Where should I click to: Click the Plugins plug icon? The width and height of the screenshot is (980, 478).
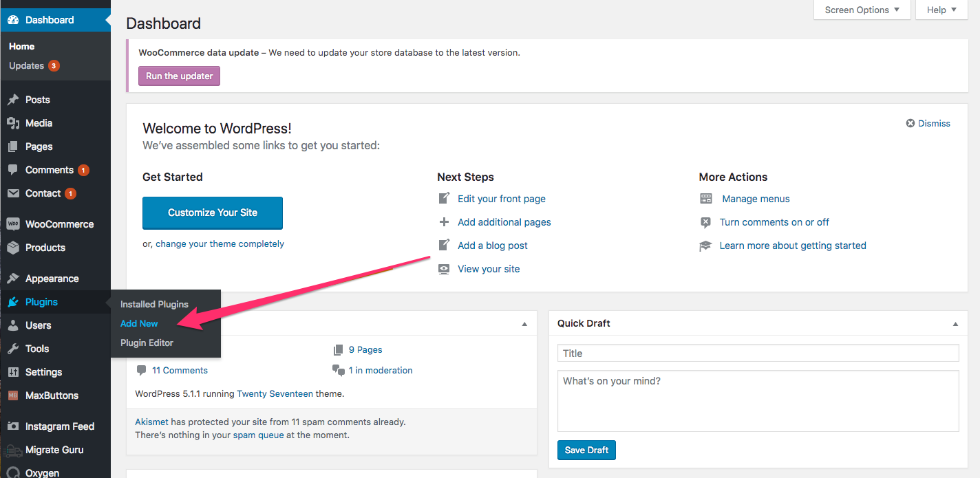13,302
